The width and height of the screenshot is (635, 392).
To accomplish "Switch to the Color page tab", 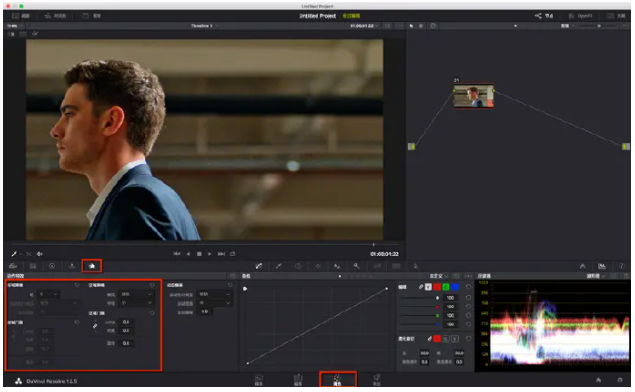I will [337, 380].
